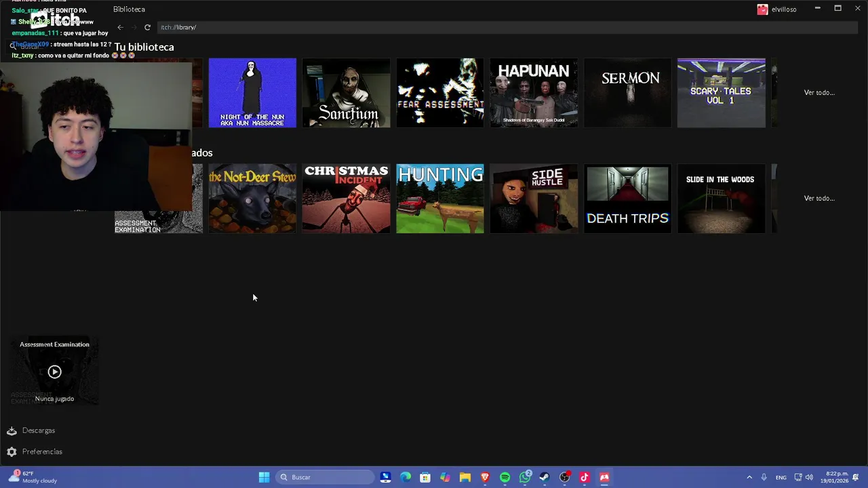Open the Not-Deer Stew game
Viewport: 868px width, 488px height.
252,199
